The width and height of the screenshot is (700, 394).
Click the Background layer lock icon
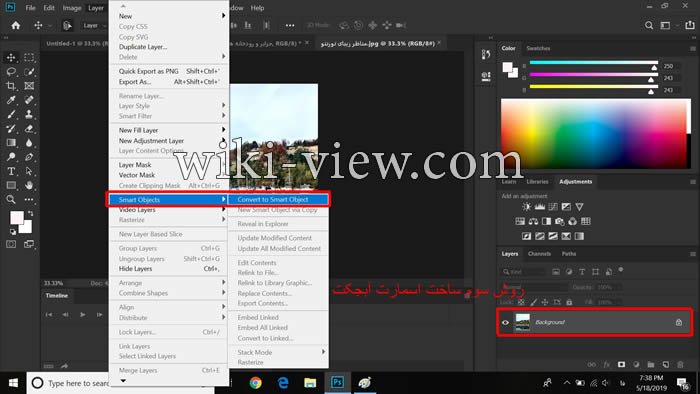(x=679, y=322)
